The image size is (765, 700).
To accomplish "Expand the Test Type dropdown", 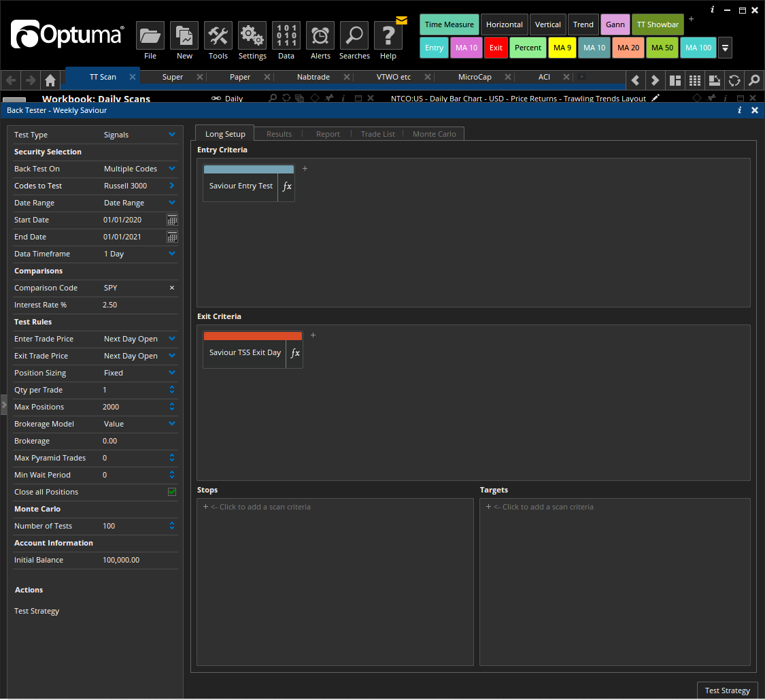I will pyautogui.click(x=172, y=135).
